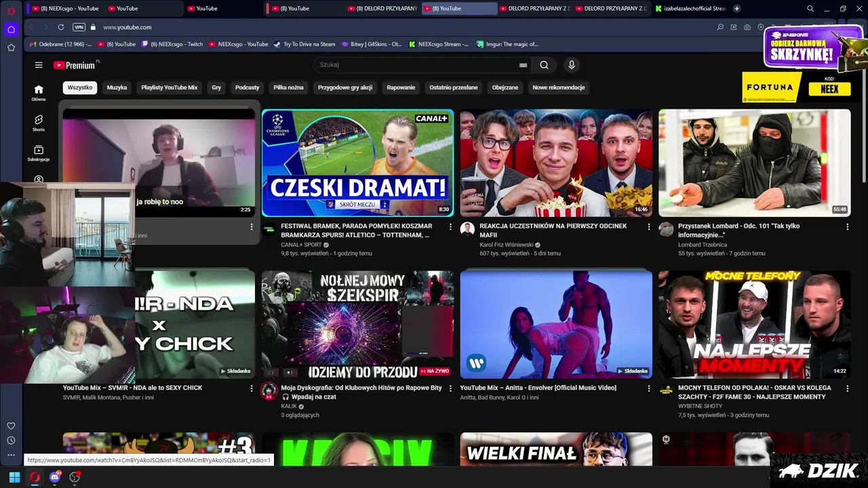This screenshot has height=488, width=868.
Task: Select the Podcasty filter chip
Action: click(x=248, y=87)
